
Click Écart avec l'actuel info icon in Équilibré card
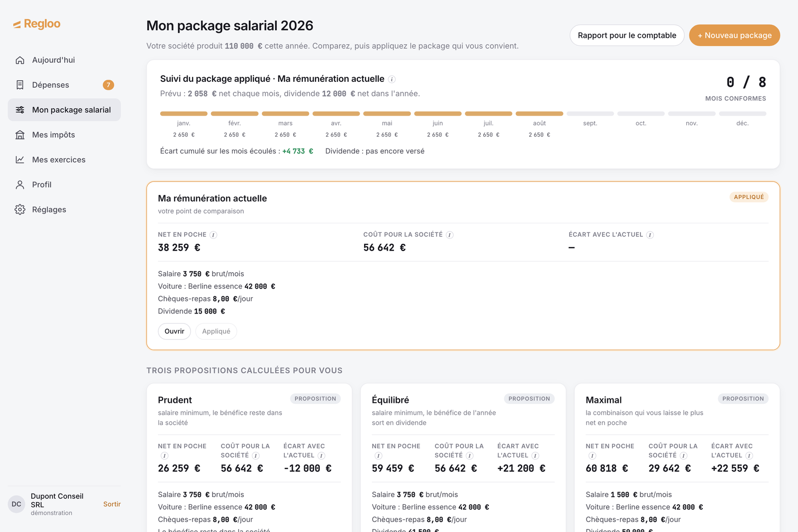pyautogui.click(x=535, y=456)
